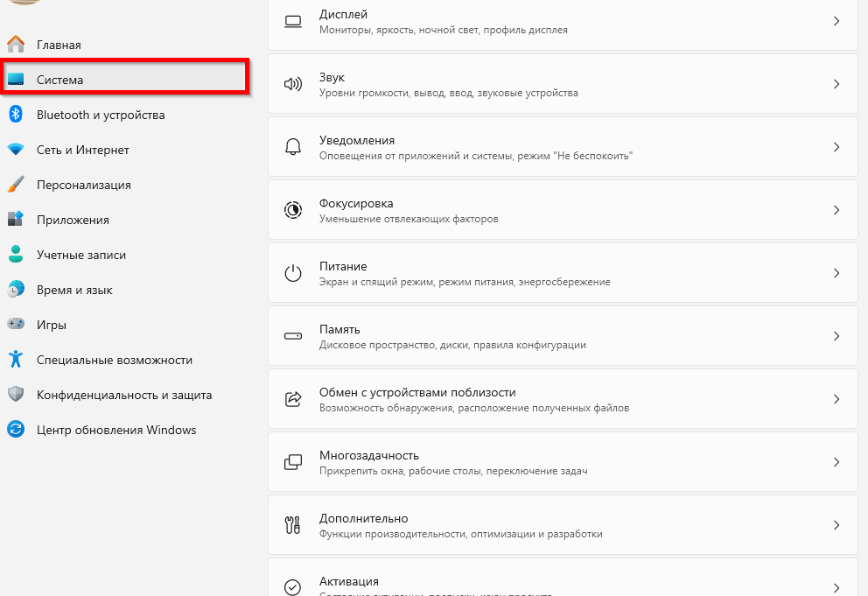The image size is (868, 596).
Task: Select Время и язык in sidebar
Action: (74, 290)
